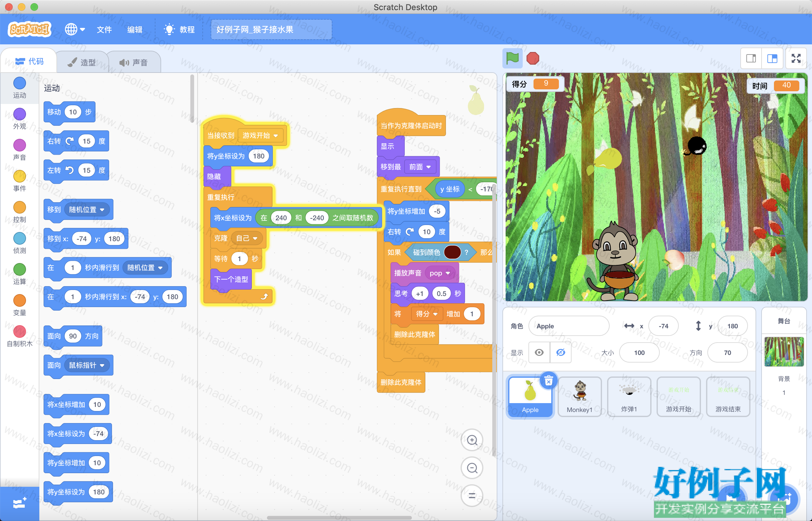Viewport: 812px width, 521px height.
Task: Click the Scratch logo
Action: [29, 30]
